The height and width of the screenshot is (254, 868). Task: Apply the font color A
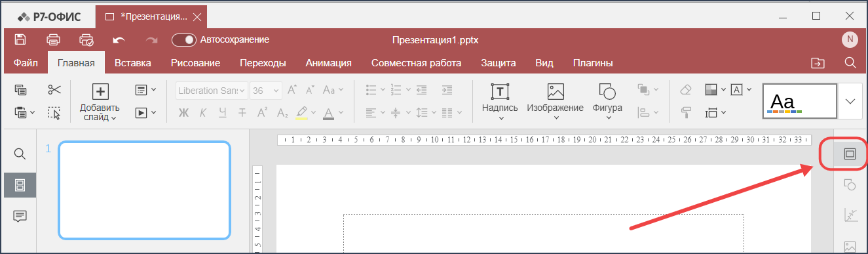[x=328, y=113]
